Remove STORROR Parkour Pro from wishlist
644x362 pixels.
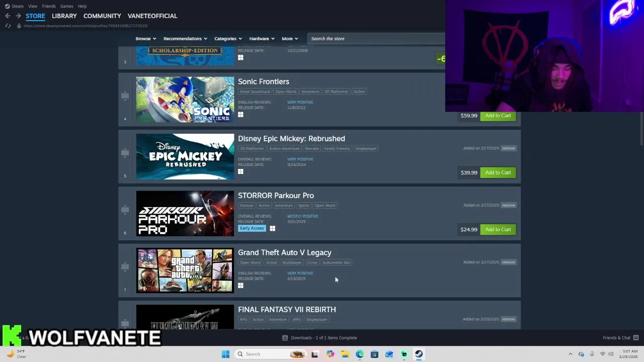(x=508, y=205)
